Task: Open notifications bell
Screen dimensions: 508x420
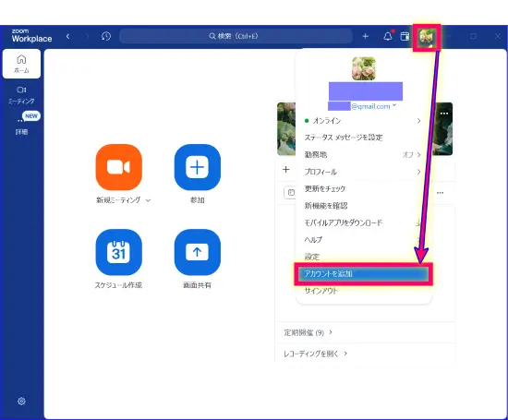Action: [388, 36]
